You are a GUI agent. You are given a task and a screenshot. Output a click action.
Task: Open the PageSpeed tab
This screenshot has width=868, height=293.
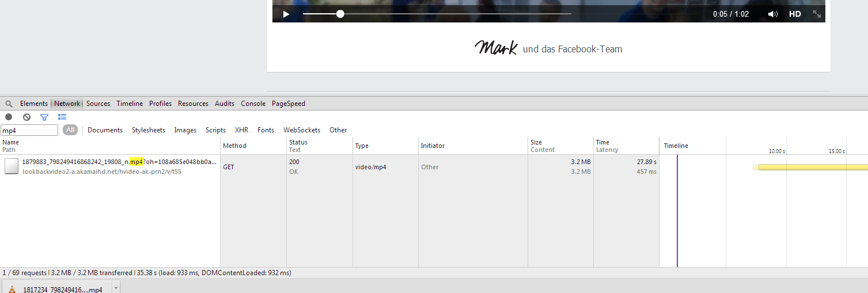click(289, 104)
